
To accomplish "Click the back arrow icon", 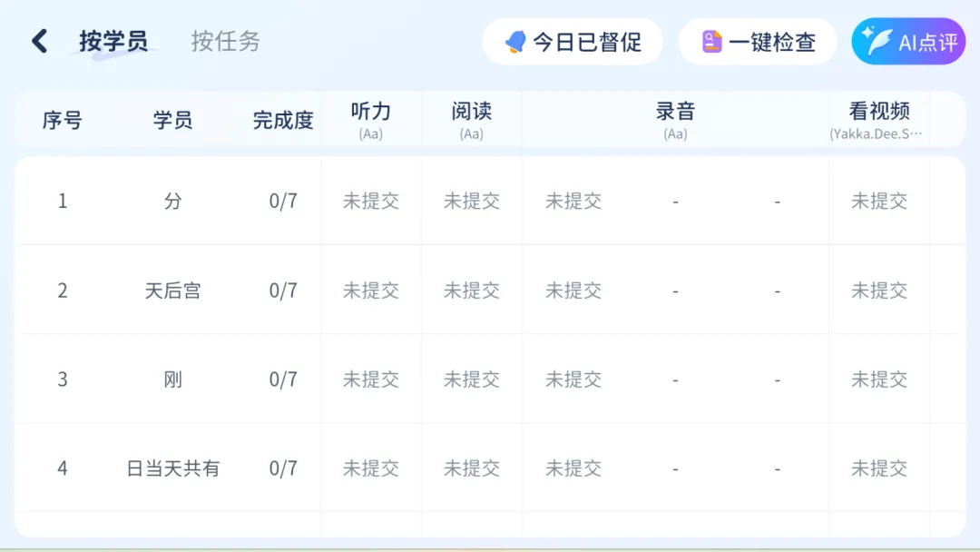I will (39, 42).
